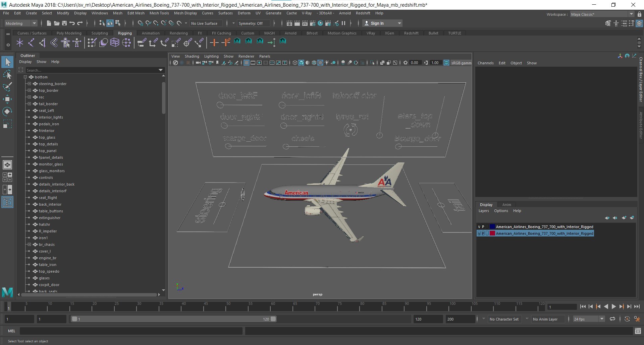Open the Workspace Maya Classic dropdown
This screenshot has height=345, width=644.
[x=602, y=14]
